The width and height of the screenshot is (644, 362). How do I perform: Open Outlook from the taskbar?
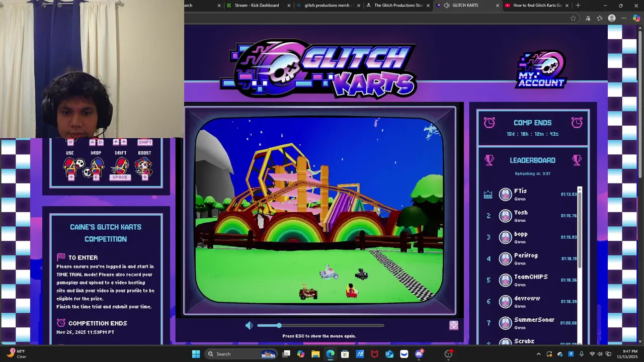(x=389, y=354)
